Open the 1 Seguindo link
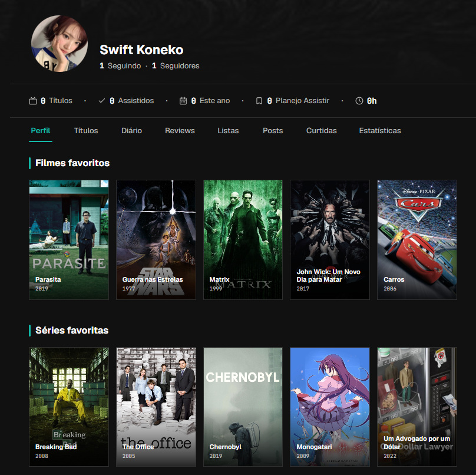This screenshot has width=476, height=475. (x=120, y=66)
